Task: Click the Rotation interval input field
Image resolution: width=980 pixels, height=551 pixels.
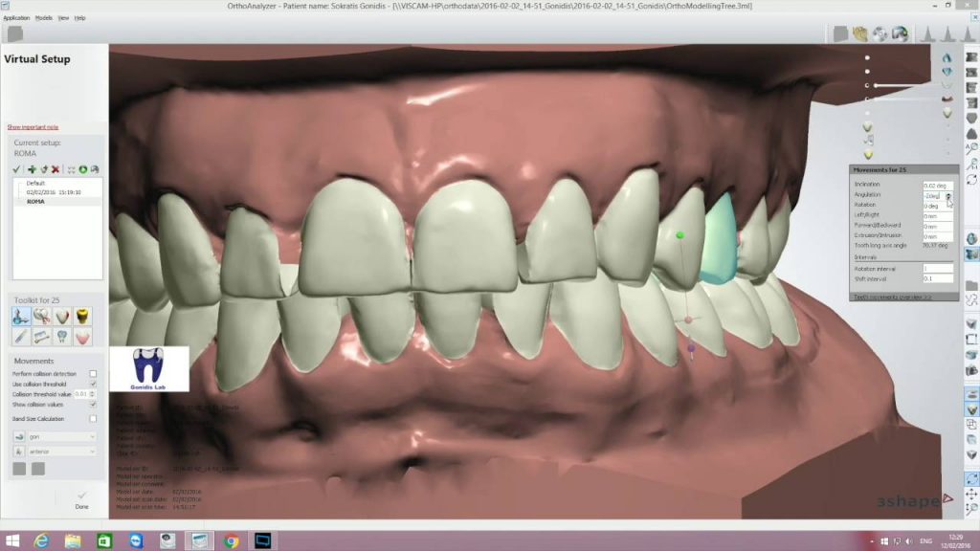Action: point(937,268)
